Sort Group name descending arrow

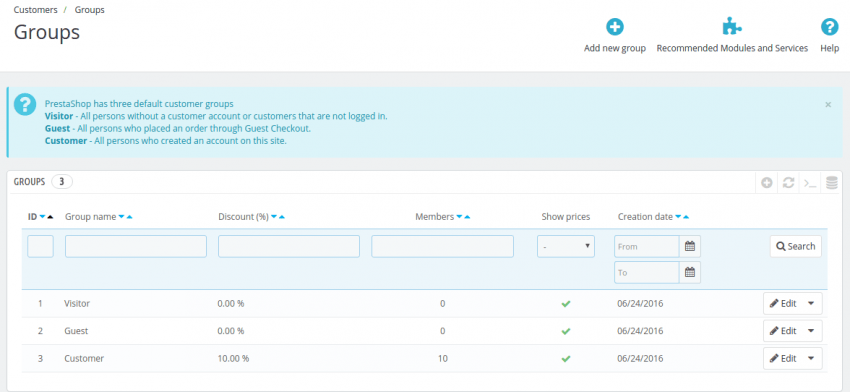121,217
